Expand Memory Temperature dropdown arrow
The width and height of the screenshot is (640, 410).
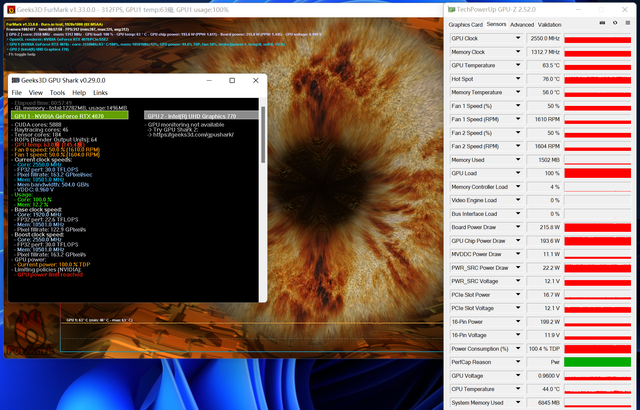click(x=518, y=92)
